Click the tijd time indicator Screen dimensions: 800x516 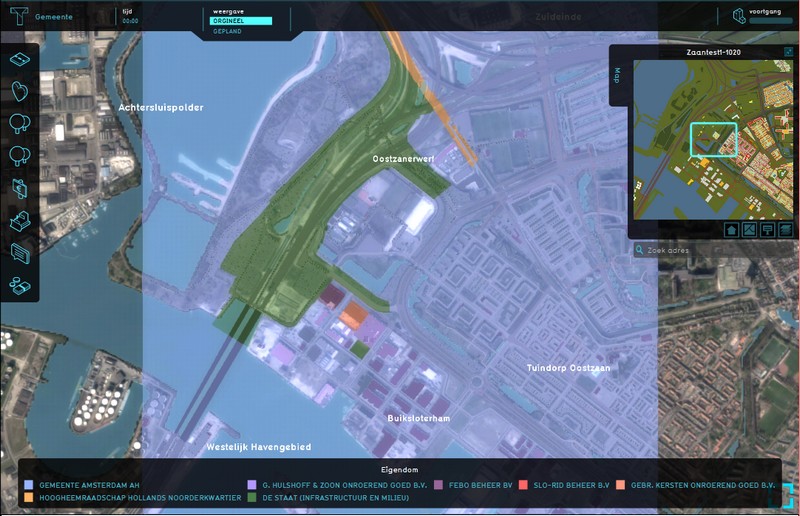pyautogui.click(x=130, y=15)
